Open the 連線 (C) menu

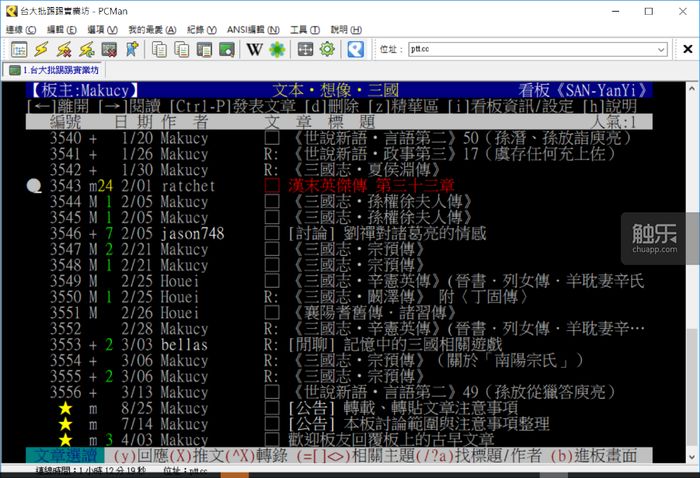(21, 30)
